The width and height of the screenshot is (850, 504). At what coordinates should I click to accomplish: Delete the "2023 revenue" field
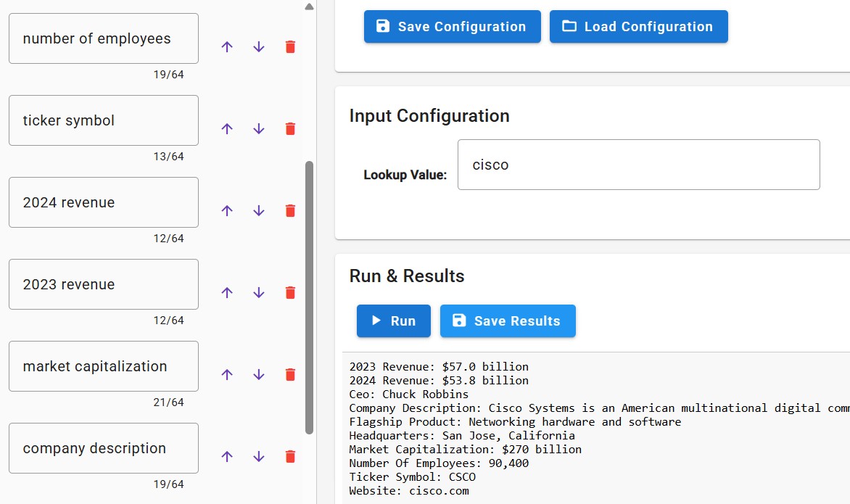[289, 292]
